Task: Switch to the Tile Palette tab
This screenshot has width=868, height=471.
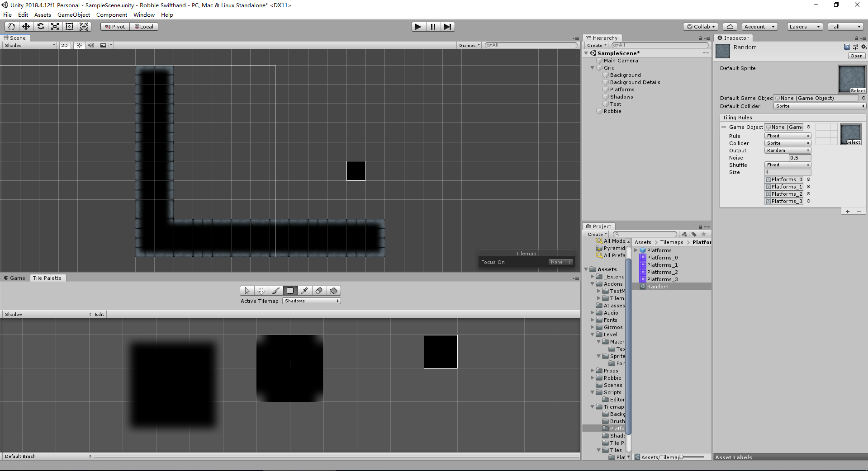Action: (47, 278)
